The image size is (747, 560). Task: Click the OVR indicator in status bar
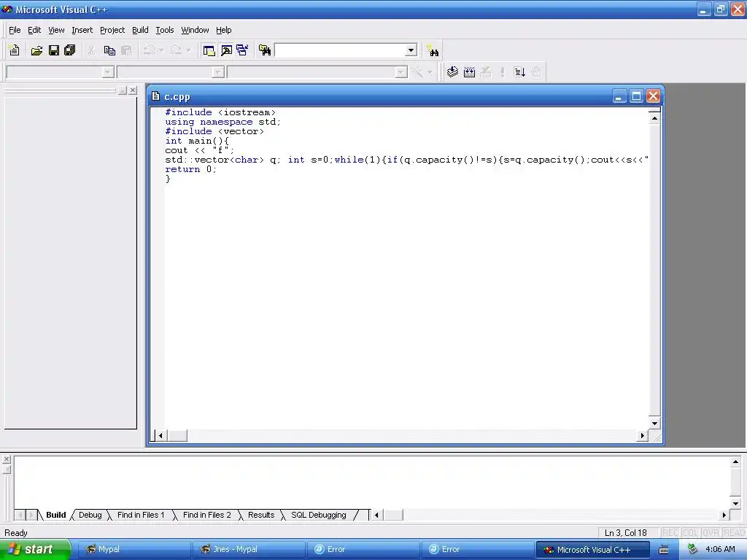click(711, 533)
